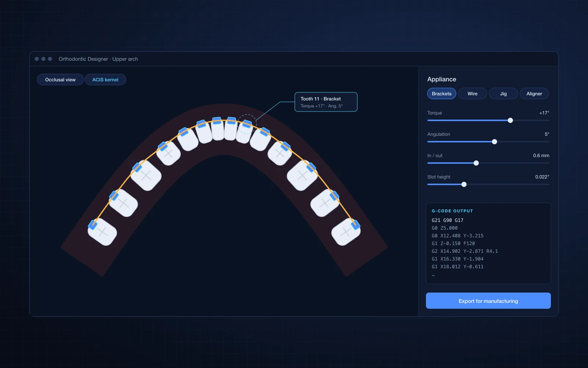Click the Occlusal view button
Image resolution: width=588 pixels, height=368 pixels.
tap(60, 79)
